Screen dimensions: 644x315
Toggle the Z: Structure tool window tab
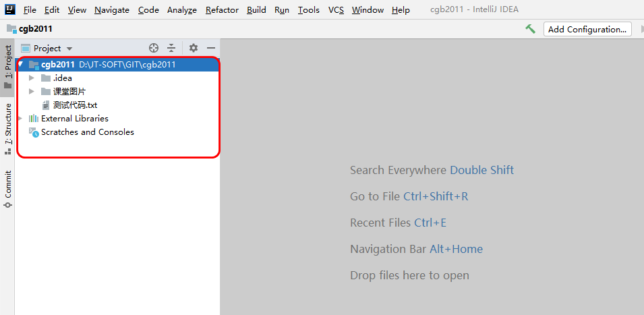pos(7,129)
